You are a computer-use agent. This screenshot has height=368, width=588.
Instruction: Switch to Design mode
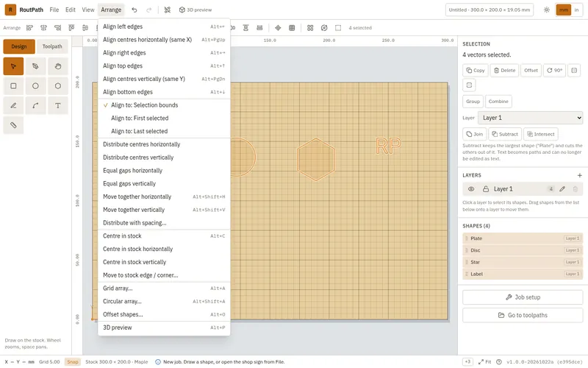coord(19,46)
